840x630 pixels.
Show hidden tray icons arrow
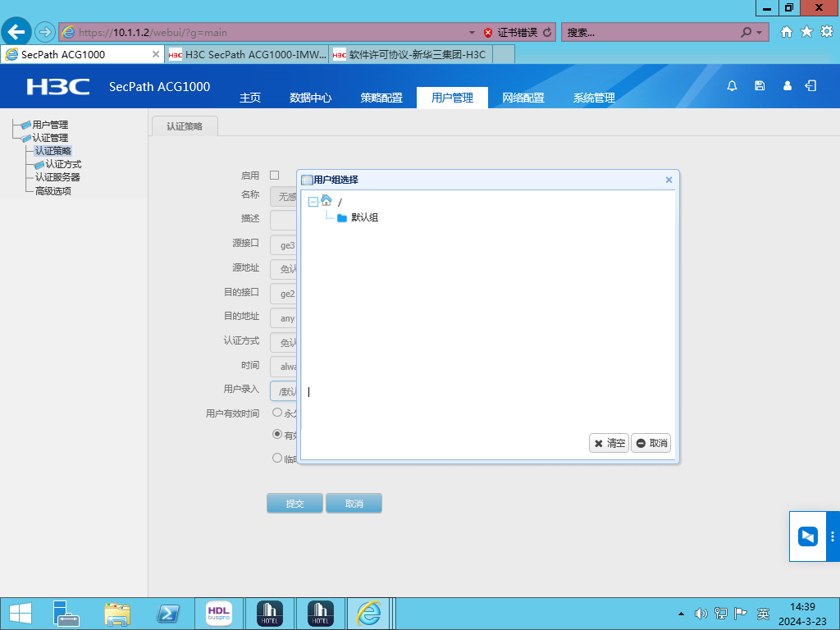click(681, 614)
